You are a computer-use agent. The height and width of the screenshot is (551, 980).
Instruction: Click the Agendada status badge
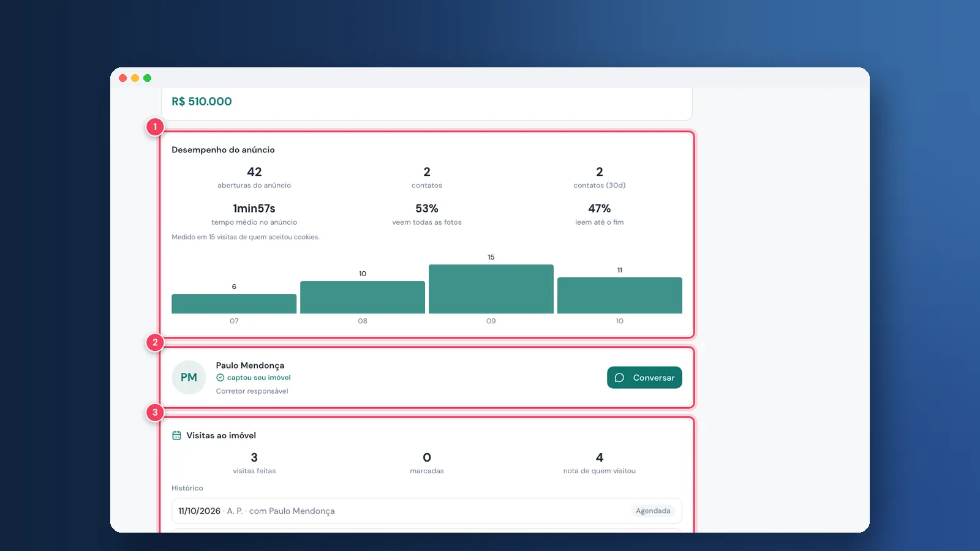(x=653, y=511)
